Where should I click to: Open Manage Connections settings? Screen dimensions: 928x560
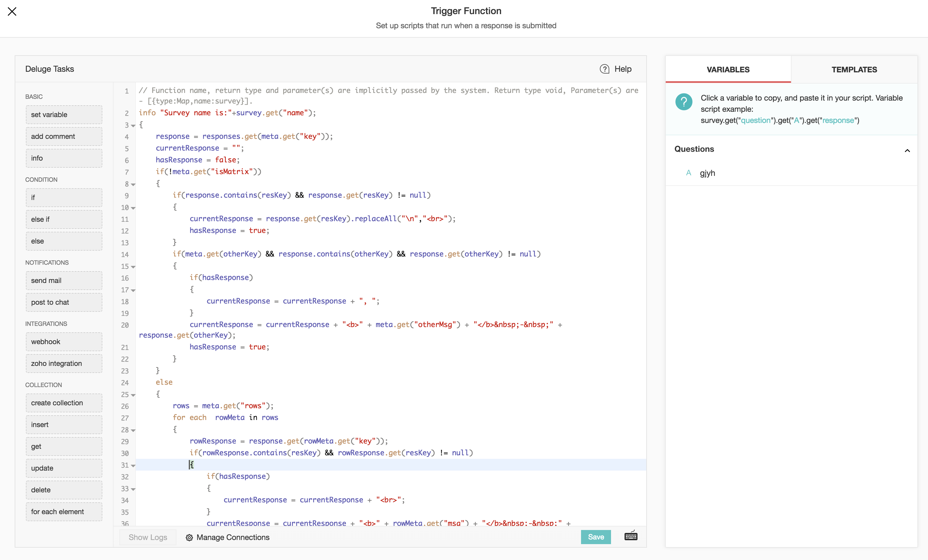tap(227, 537)
